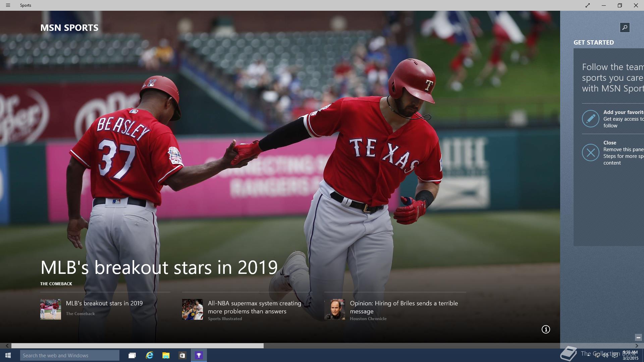Viewport: 644px width, 362px height.
Task: Click the Close text in Get Started panel
Action: (x=610, y=143)
